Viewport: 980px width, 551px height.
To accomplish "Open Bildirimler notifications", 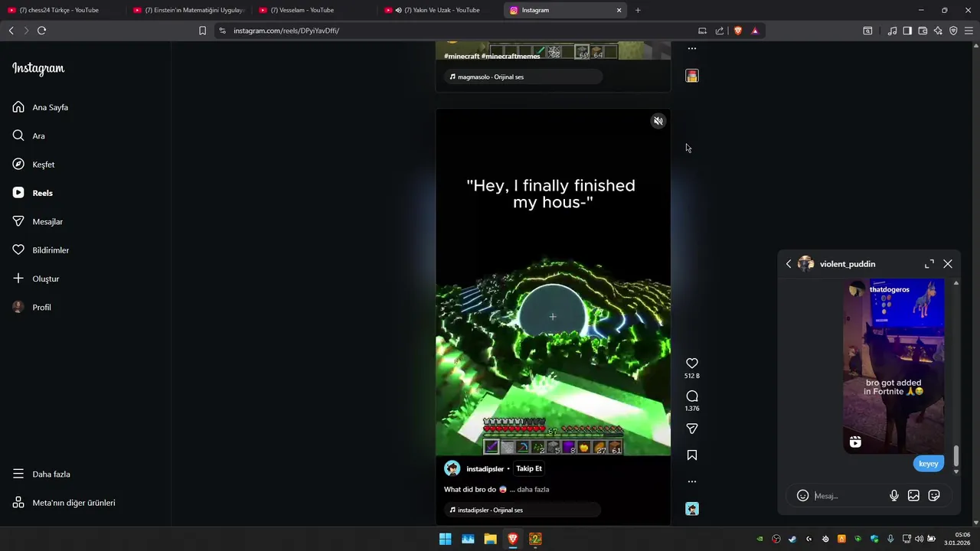I will click(41, 250).
